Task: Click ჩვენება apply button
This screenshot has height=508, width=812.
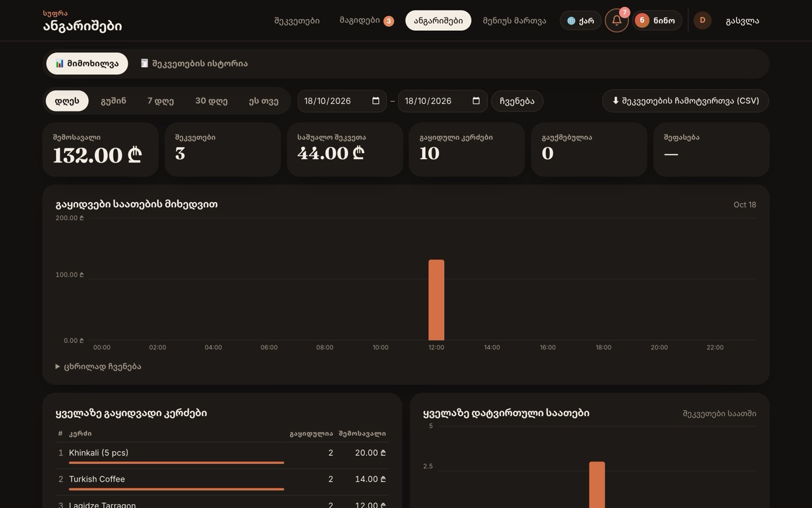Action: 517,101
